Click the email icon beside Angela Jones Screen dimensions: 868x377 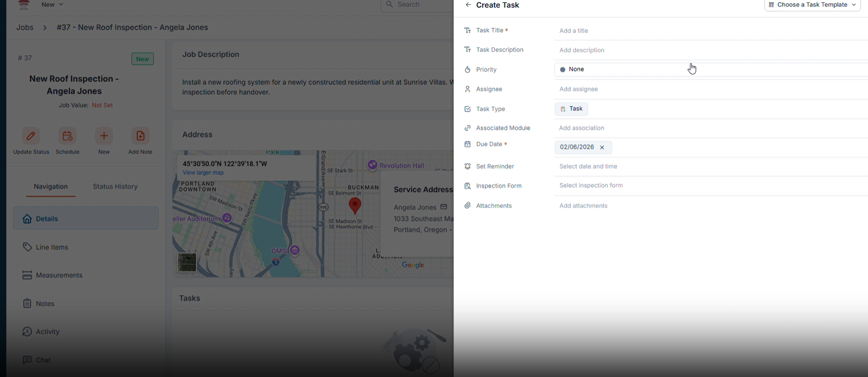coord(444,207)
